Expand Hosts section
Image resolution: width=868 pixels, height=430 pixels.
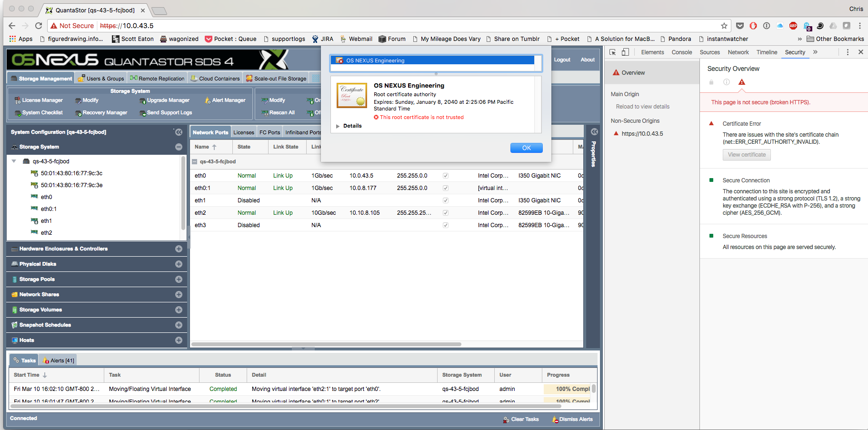coord(179,340)
